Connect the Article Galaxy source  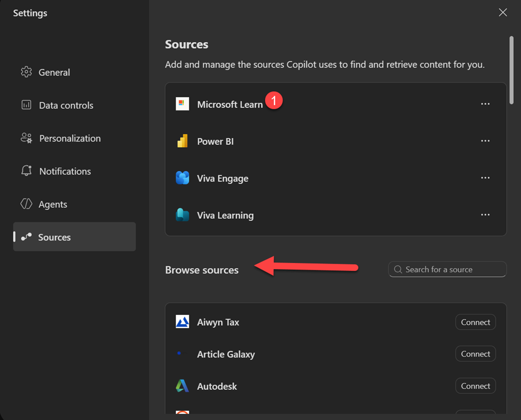[476, 353]
